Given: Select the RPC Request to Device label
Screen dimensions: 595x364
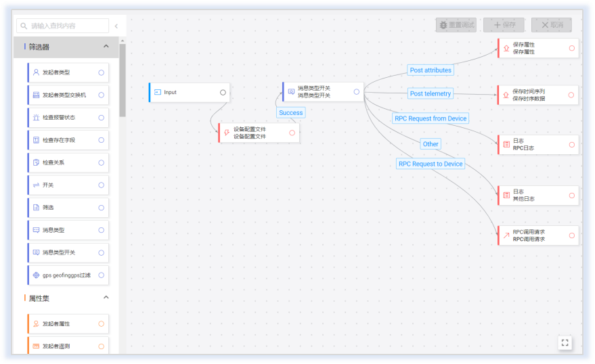Looking at the screenshot, I should [431, 164].
